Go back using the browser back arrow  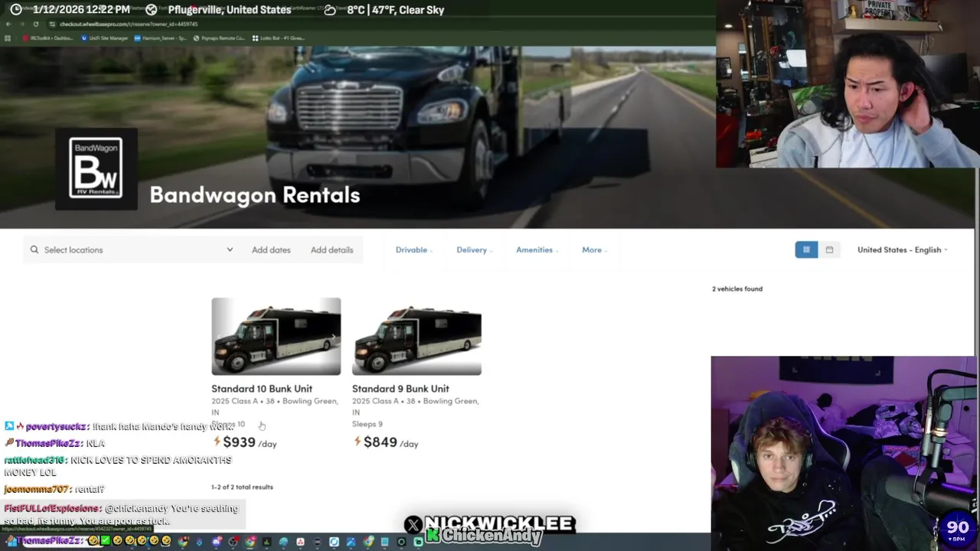tap(8, 24)
